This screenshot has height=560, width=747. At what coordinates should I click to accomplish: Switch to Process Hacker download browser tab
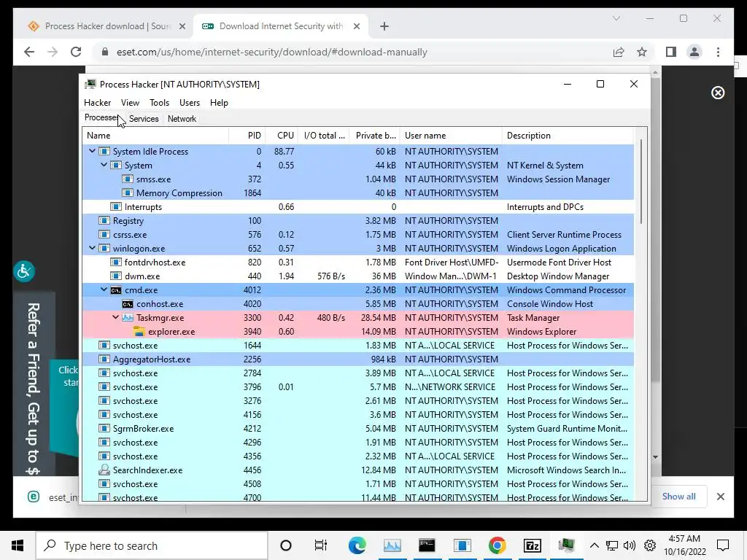[x=106, y=26]
